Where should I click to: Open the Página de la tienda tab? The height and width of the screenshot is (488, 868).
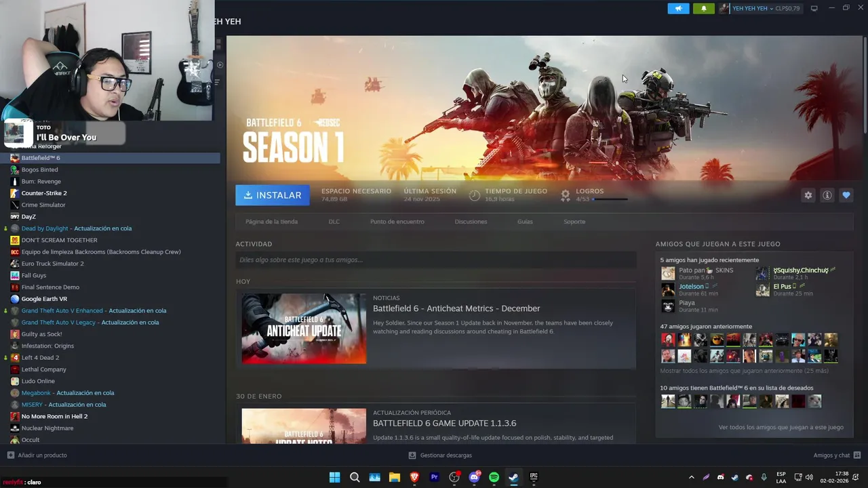271,222
